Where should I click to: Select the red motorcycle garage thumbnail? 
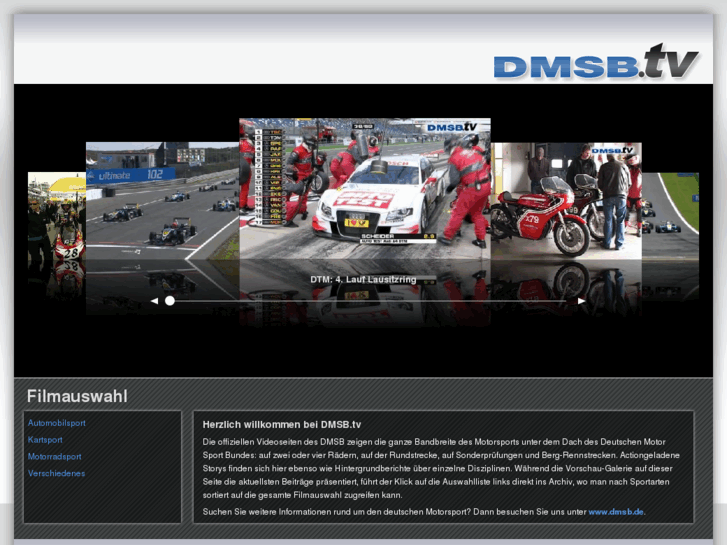tap(566, 200)
